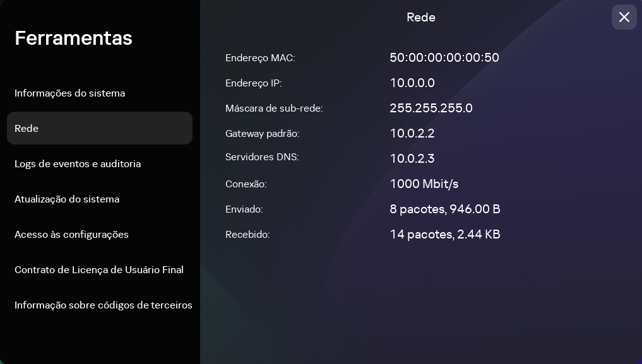The image size is (642, 364).
Task: Open Logs de eventos e auditoria
Action: click(x=78, y=164)
